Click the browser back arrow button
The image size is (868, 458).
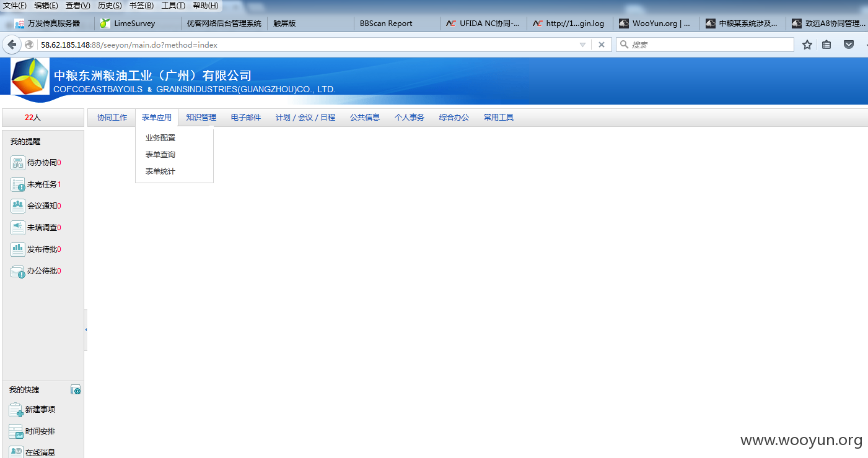(12, 45)
